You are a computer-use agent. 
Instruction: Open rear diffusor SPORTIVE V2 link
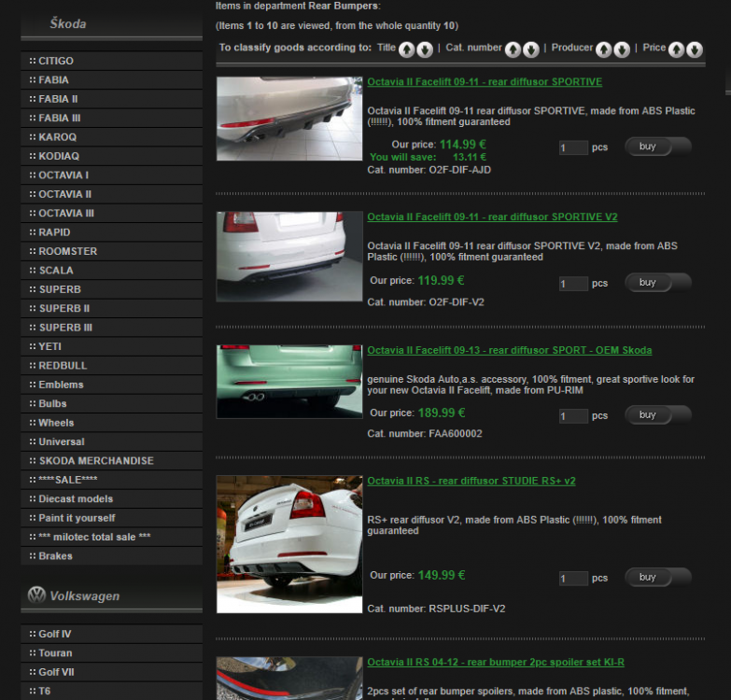492,217
